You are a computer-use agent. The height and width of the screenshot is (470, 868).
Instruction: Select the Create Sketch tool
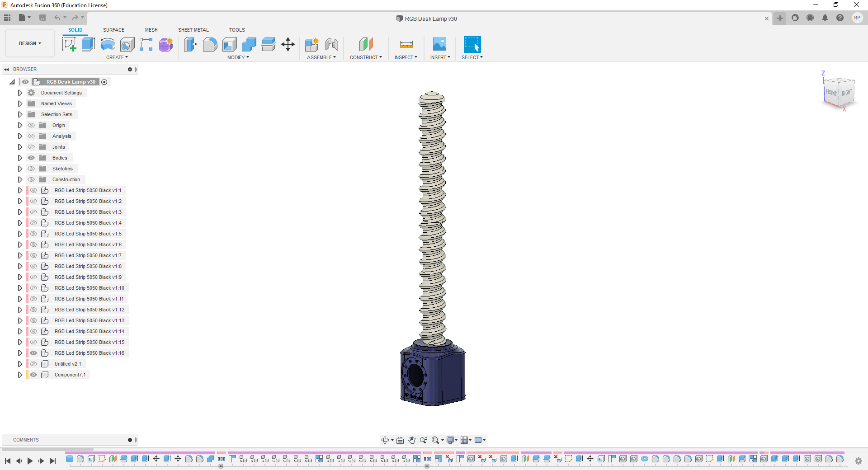pos(69,44)
